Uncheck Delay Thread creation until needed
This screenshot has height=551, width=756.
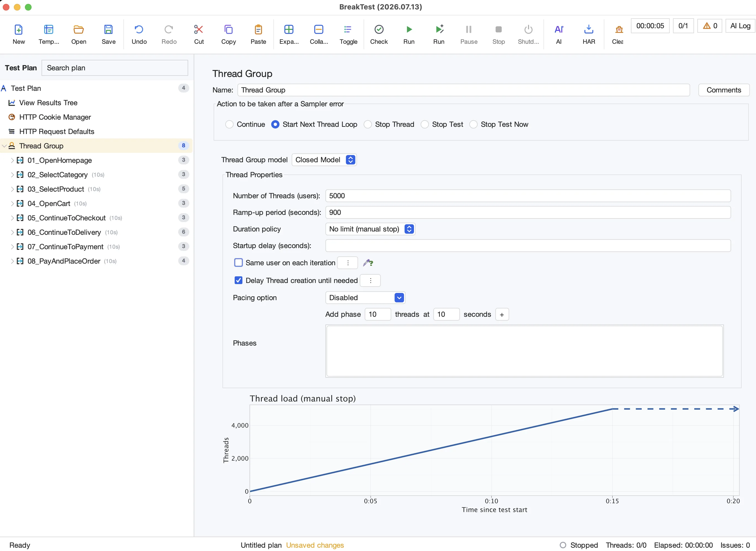tap(238, 280)
